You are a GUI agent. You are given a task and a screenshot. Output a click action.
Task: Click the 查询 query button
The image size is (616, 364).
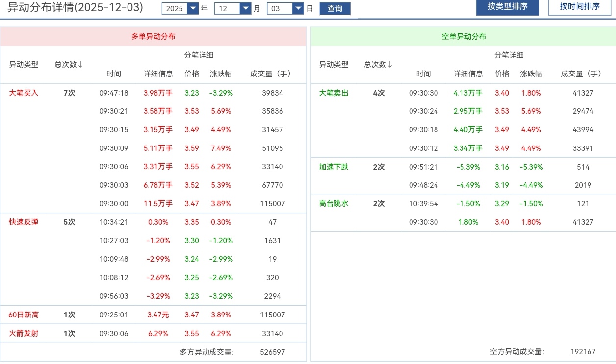(x=335, y=9)
